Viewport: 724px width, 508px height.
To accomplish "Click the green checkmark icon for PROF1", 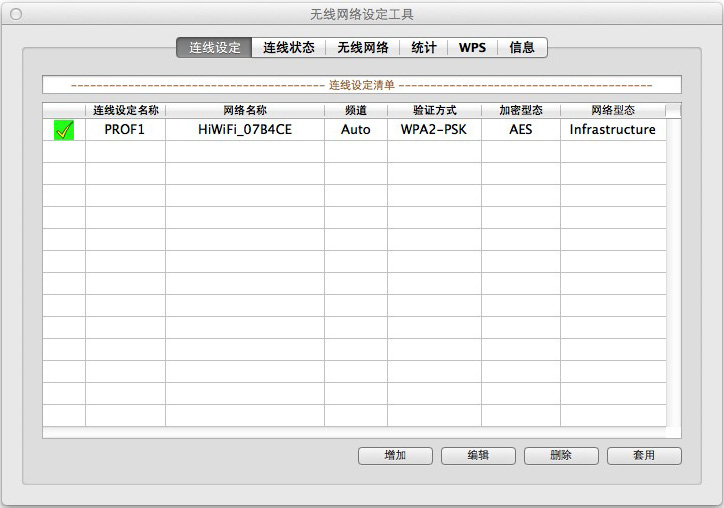I will point(64,130).
